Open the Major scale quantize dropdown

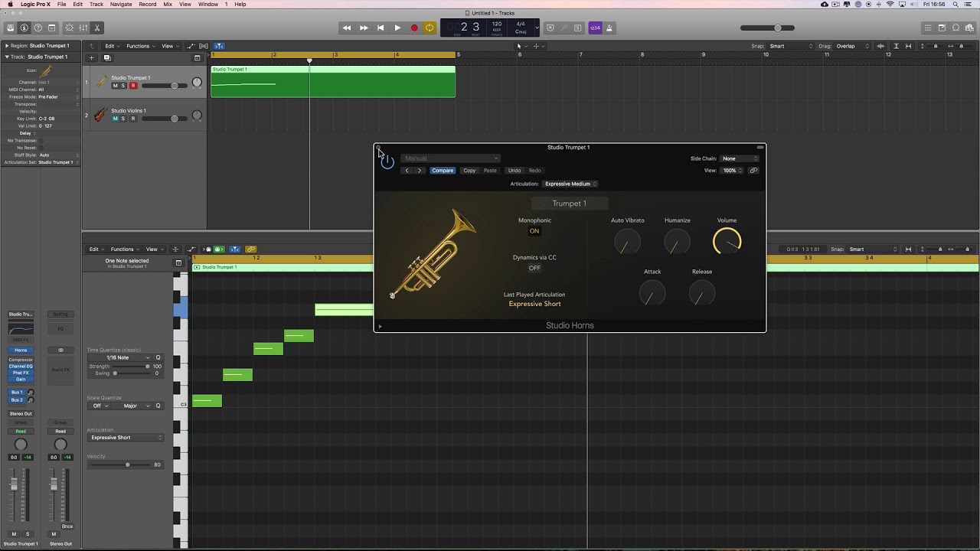[x=136, y=406]
